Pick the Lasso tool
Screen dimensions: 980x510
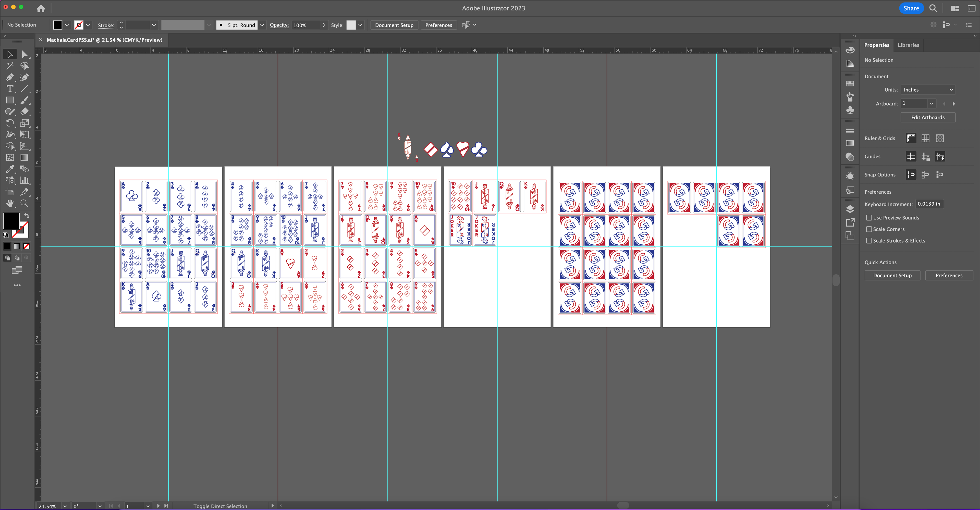[24, 66]
